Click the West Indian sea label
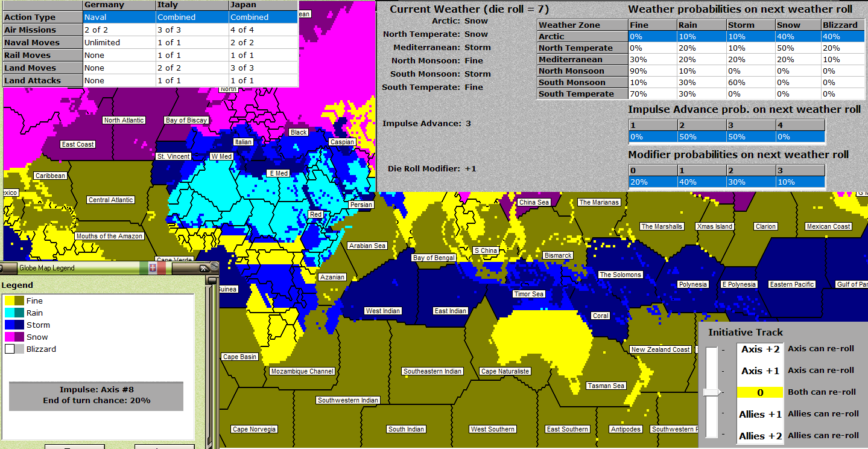This screenshot has height=449, width=868. pyautogui.click(x=382, y=311)
